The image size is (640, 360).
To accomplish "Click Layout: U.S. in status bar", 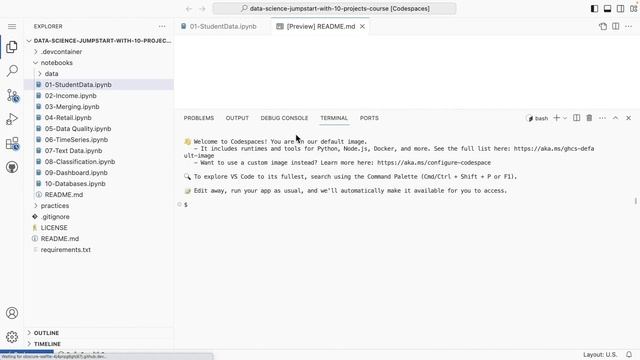I will [x=600, y=355].
